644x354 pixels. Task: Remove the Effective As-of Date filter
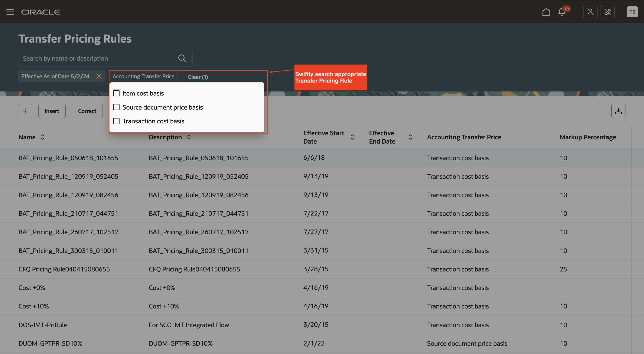coord(99,76)
